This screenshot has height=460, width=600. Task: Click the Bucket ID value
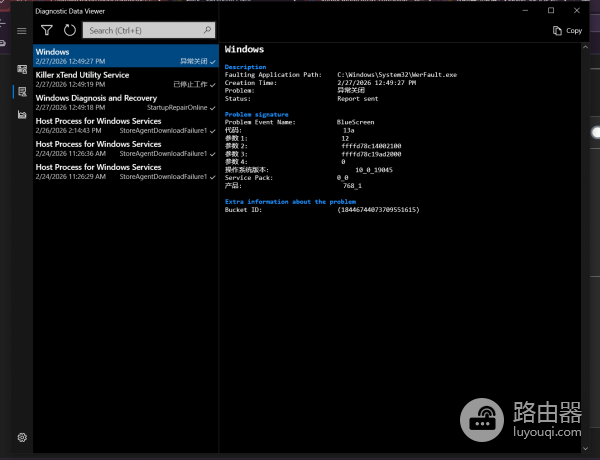click(x=378, y=210)
